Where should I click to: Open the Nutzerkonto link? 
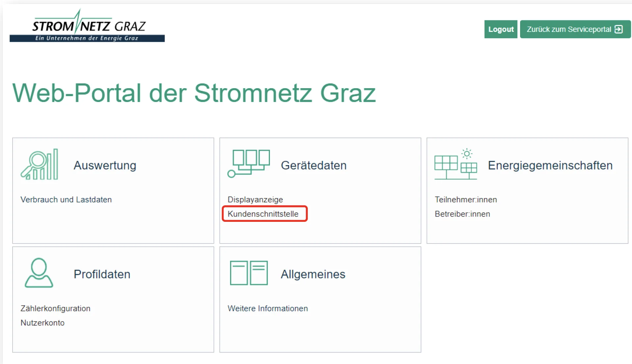pos(42,323)
